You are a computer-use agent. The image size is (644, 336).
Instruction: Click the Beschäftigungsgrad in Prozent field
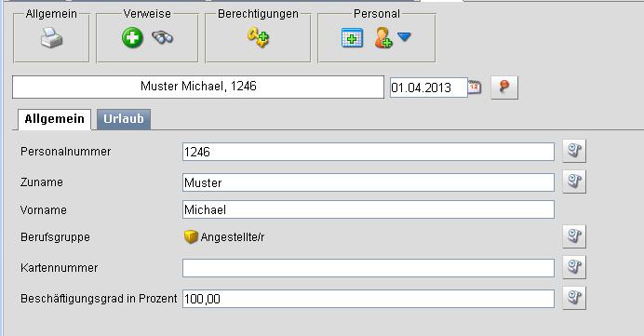tap(369, 299)
